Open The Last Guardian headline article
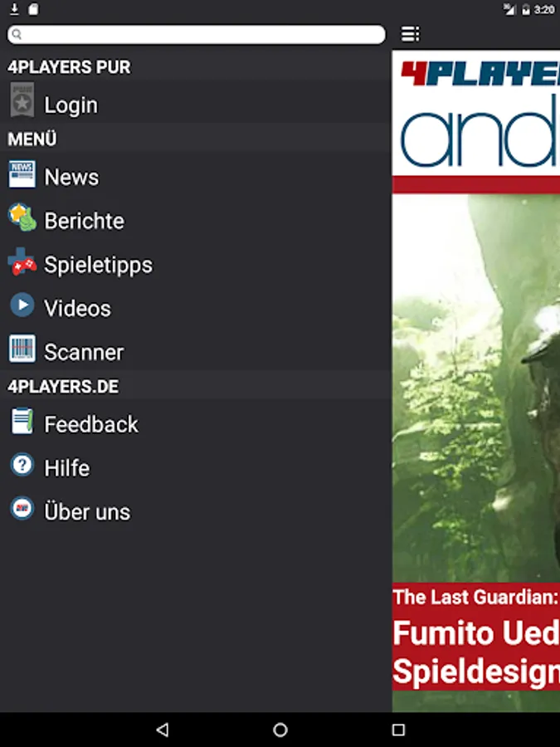This screenshot has height=747, width=560. tap(476, 637)
